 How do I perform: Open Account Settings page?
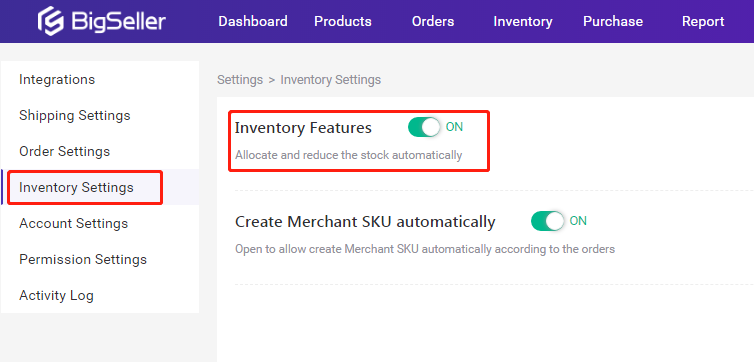(x=74, y=224)
